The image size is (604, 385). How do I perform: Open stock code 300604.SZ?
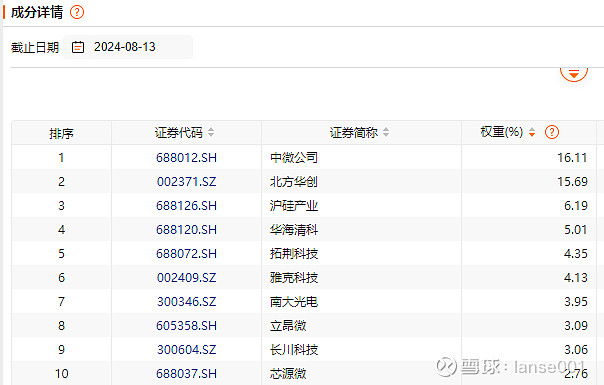click(186, 350)
